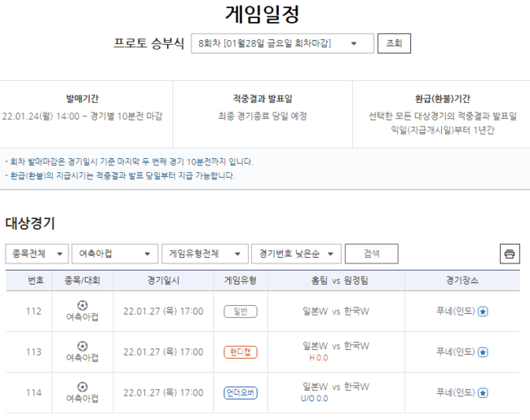Click the 일본W vs 한국W matchup in row 112
The height and width of the screenshot is (420, 530).
335,311
